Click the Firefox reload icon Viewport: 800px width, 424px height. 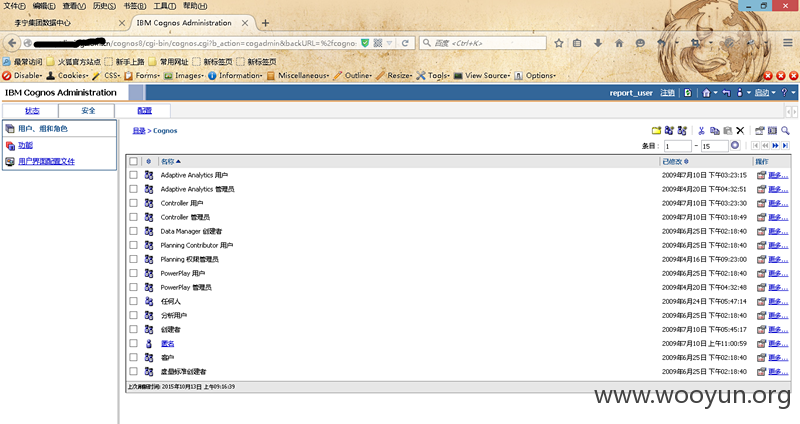405,43
